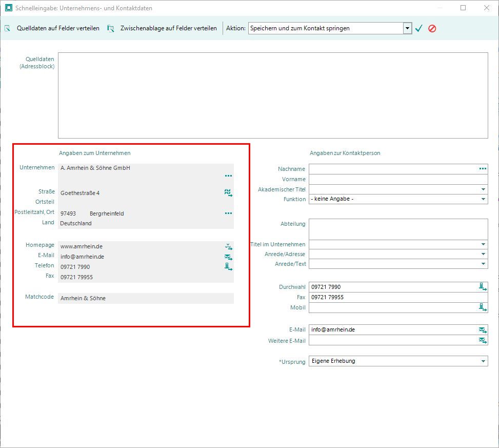
Task: Click the send icon in Weitere E-Mail field
Action: point(483,340)
